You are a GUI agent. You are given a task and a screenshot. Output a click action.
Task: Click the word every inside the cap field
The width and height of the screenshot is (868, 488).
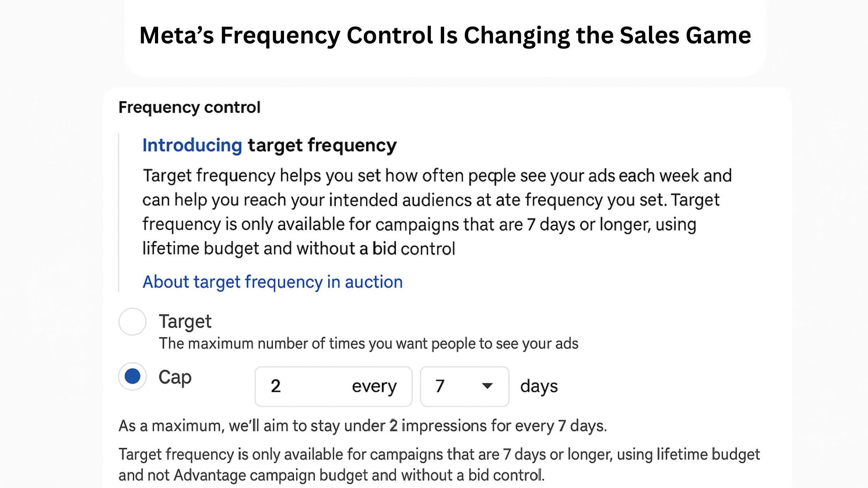point(374,387)
